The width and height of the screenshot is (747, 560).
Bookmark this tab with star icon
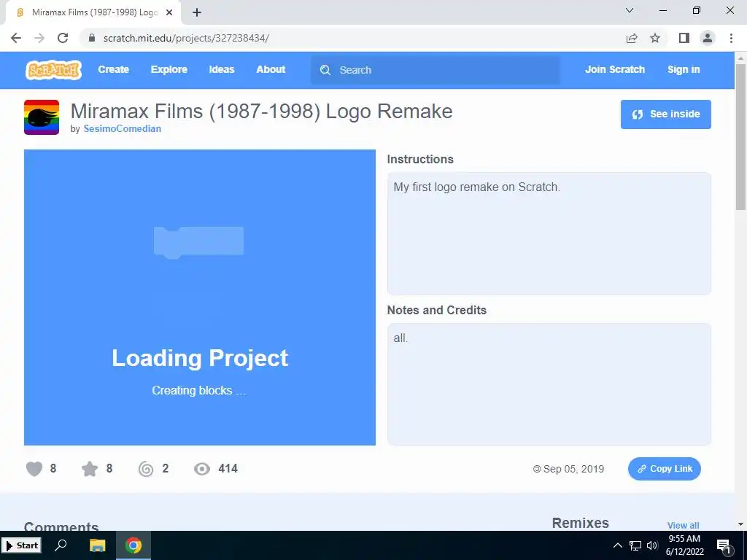pyautogui.click(x=655, y=38)
